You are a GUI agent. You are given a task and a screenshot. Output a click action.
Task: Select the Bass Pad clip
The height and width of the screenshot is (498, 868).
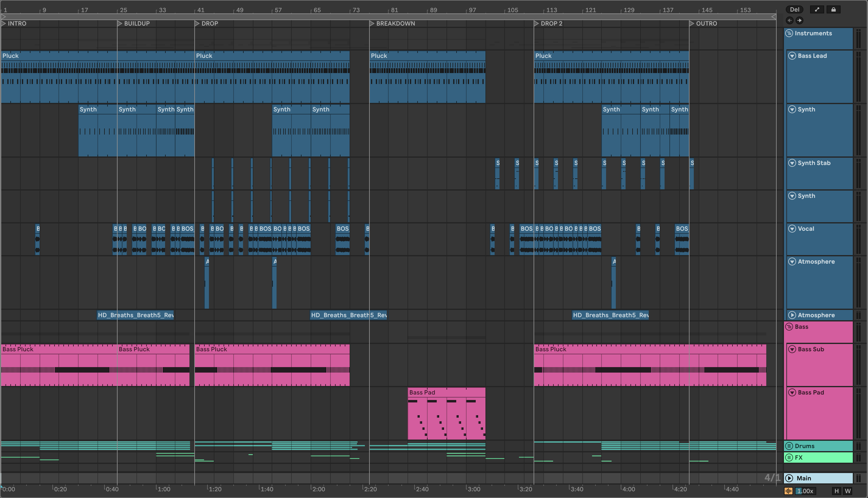click(x=446, y=392)
